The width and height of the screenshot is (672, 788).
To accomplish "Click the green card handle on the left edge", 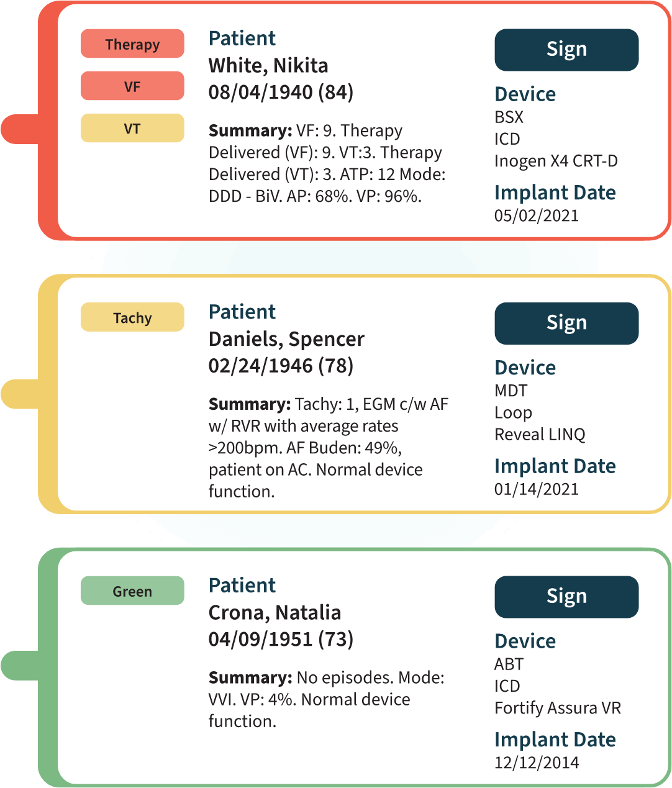I will [x=19, y=664].
